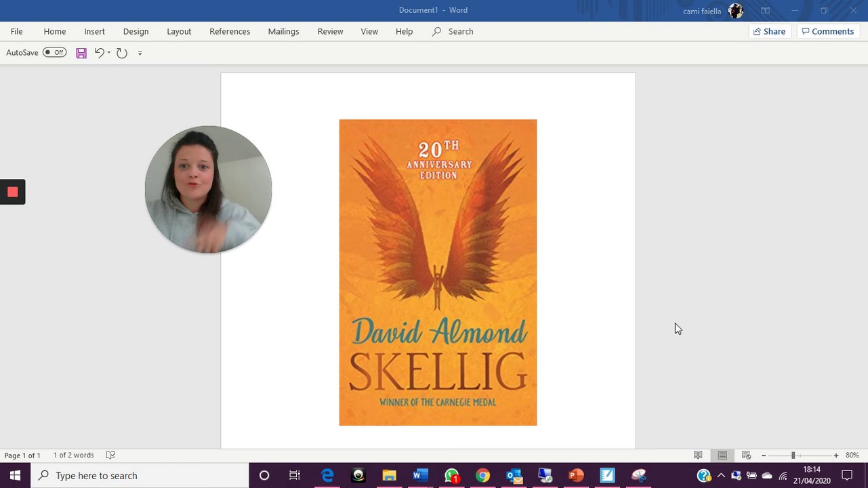Click the Get Help question mark tray icon
Image resolution: width=868 pixels, height=488 pixels.
click(704, 475)
